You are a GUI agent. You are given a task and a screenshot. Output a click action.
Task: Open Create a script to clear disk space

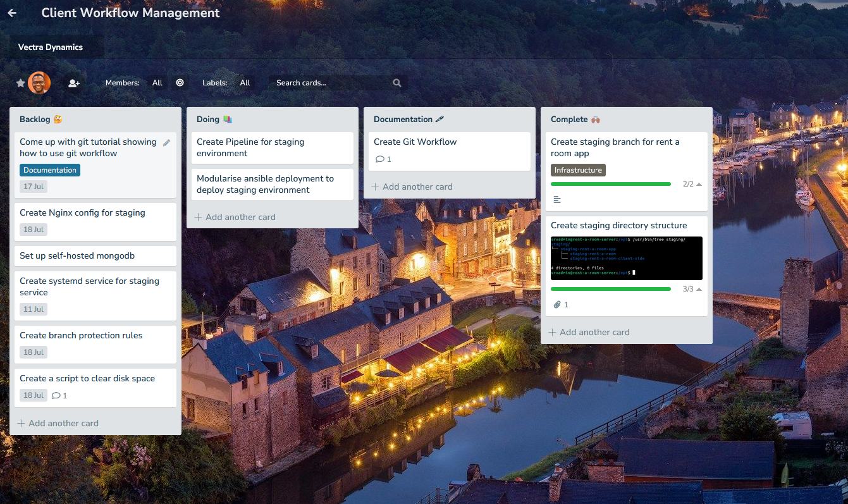95,388
